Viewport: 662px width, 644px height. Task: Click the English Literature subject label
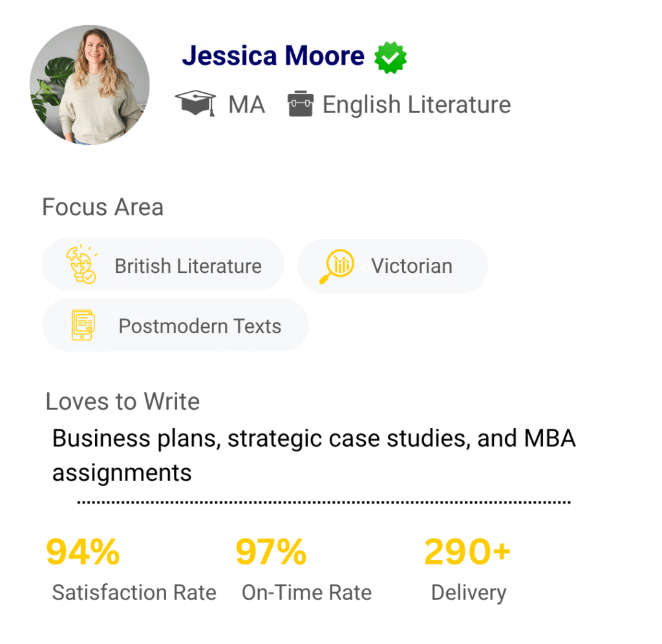click(x=416, y=105)
